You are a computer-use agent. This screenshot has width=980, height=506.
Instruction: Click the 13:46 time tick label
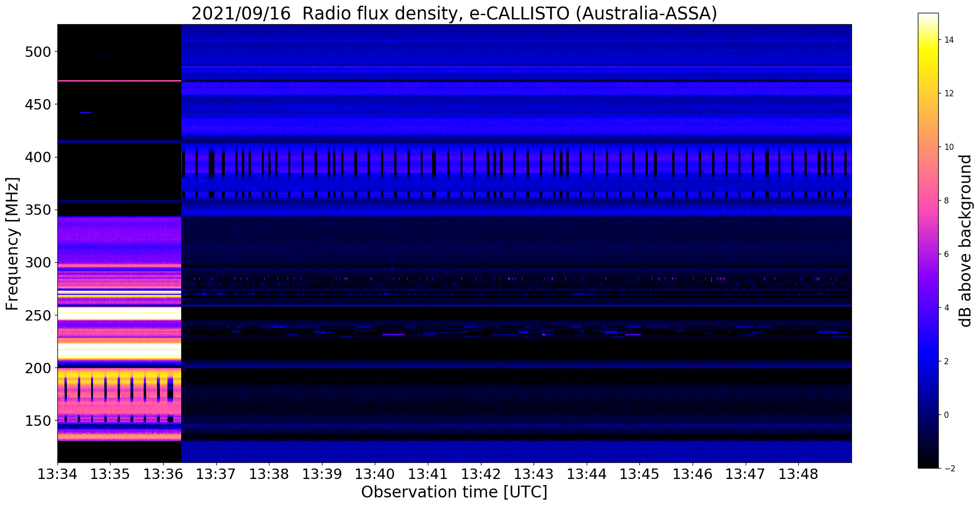tap(693, 474)
